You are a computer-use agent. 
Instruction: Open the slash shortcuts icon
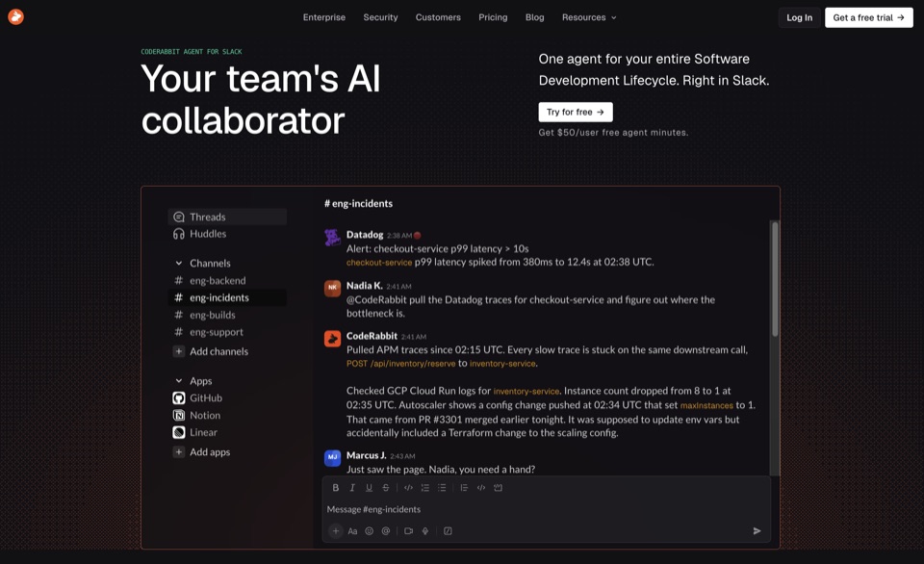pyautogui.click(x=448, y=531)
